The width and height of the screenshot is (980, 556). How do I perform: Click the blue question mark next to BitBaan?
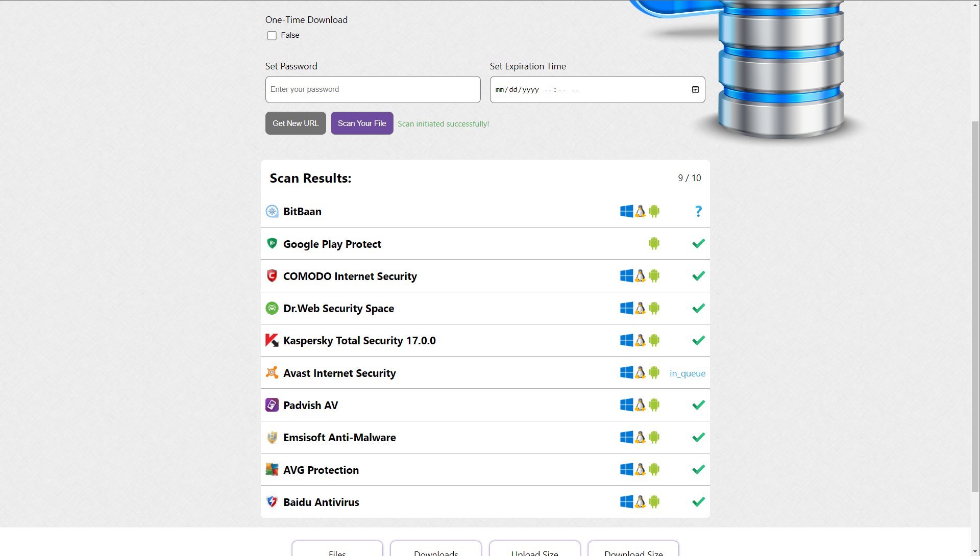(x=698, y=211)
